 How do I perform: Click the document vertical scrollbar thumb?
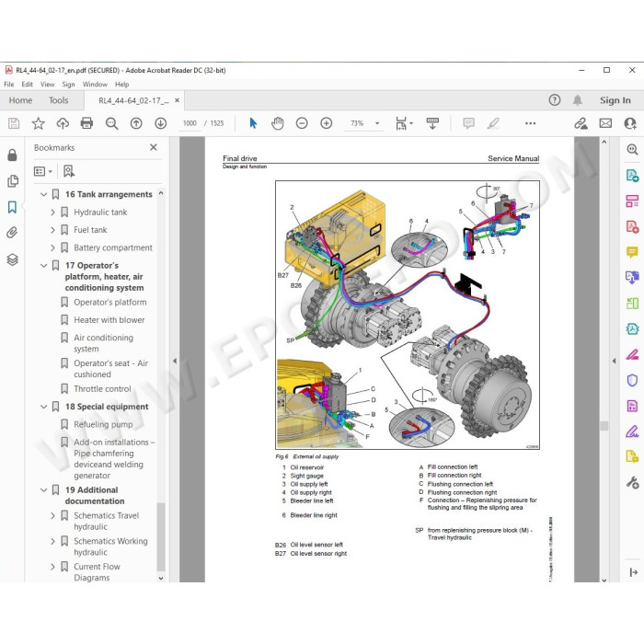[604, 425]
